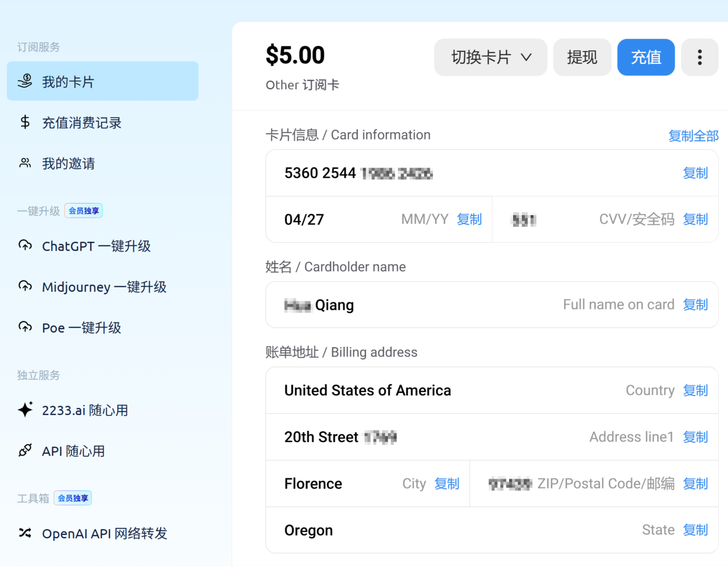Open 我的邀请 in the sidebar
Image resolution: width=728 pixels, height=566 pixels.
click(x=102, y=163)
